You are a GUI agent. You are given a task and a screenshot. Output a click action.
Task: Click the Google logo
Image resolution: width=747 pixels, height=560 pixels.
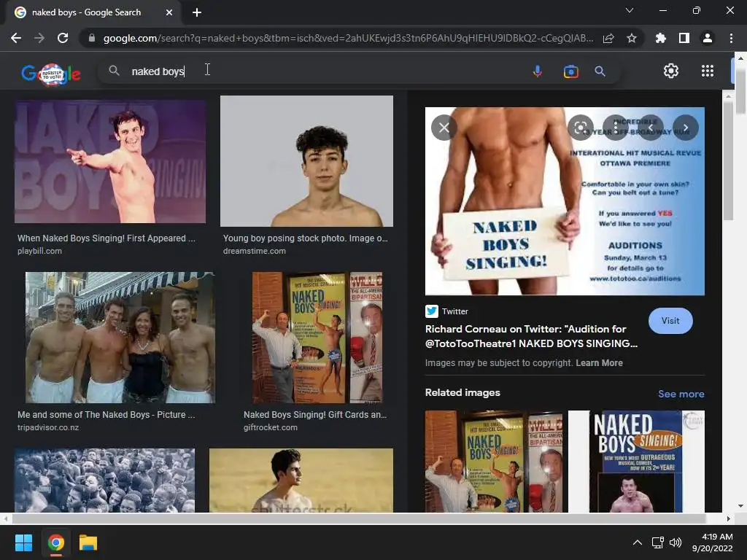(x=51, y=74)
